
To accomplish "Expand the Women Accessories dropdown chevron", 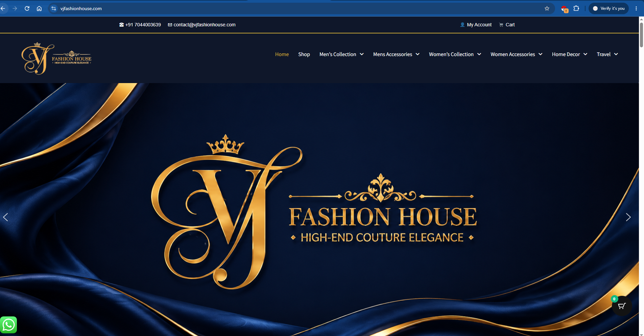I will pyautogui.click(x=541, y=54).
